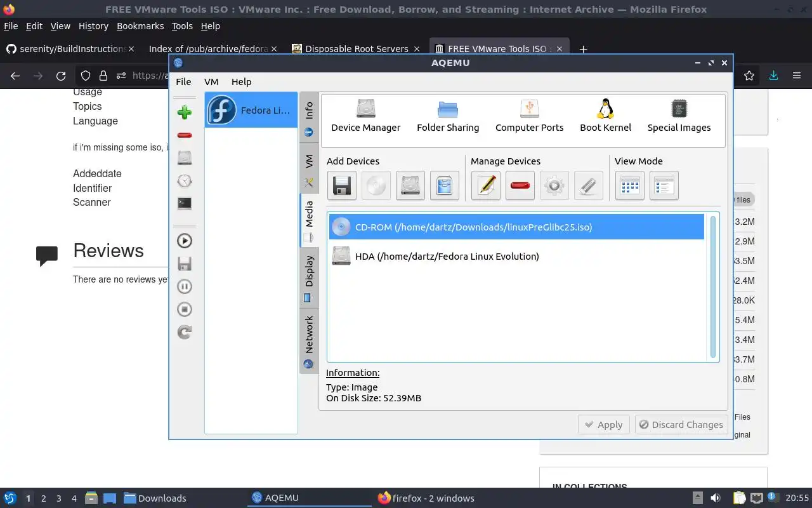This screenshot has height=508, width=812.
Task: Click the reset VM arrow icon
Action: 185,332
